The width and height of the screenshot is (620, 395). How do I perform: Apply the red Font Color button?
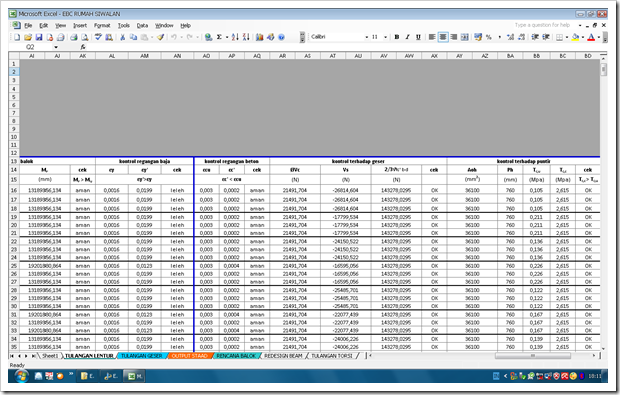[x=592, y=37]
